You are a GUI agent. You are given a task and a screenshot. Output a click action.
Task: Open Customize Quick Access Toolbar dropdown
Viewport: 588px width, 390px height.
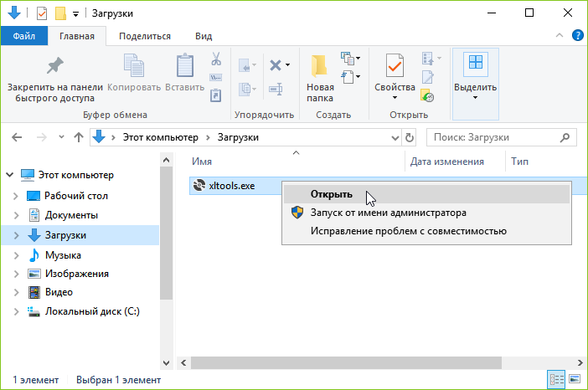pos(75,14)
